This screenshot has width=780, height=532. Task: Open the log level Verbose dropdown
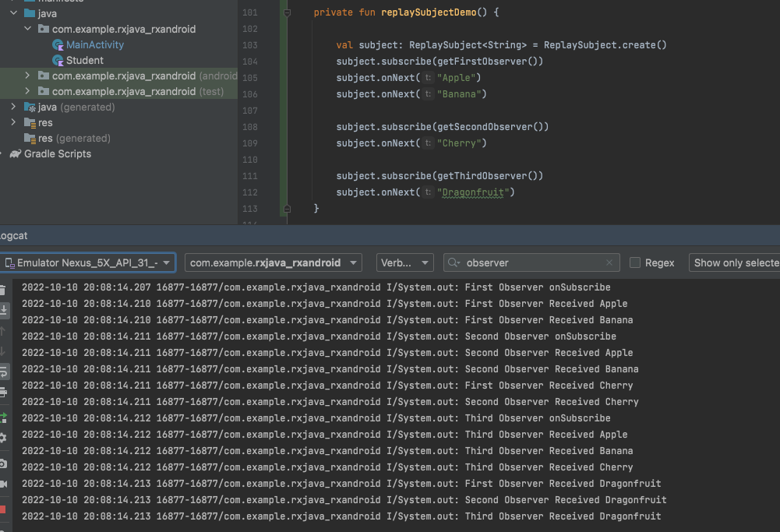coord(404,262)
